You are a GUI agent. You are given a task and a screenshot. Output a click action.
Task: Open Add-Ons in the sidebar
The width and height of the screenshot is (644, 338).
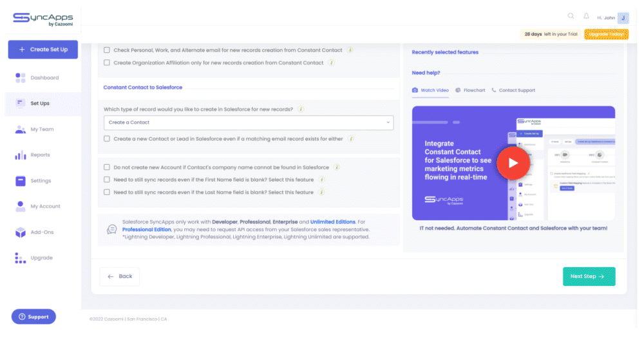tap(43, 232)
